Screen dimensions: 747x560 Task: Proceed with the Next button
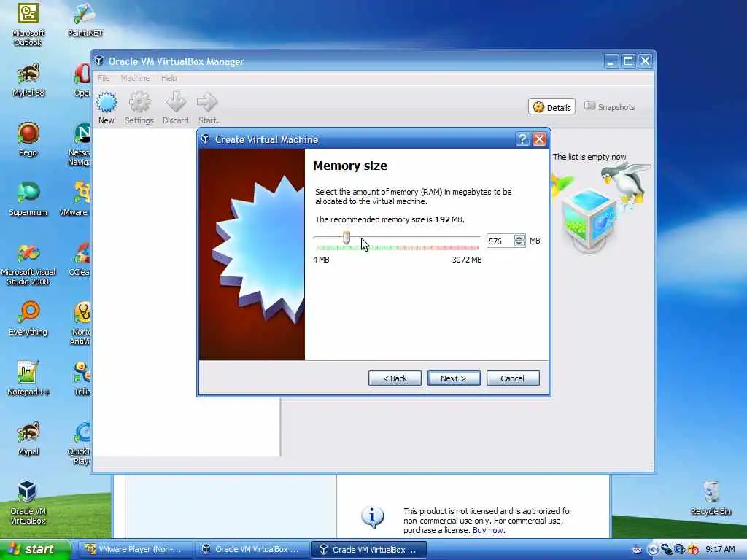coord(454,378)
